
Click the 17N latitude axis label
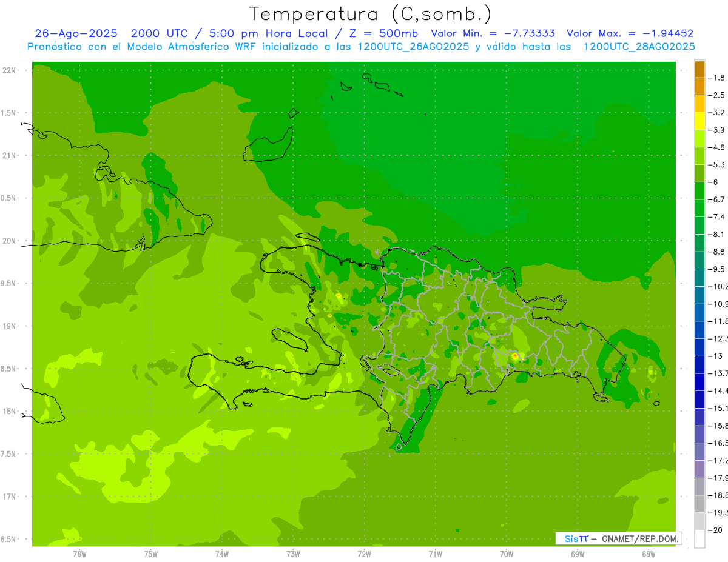[10, 497]
